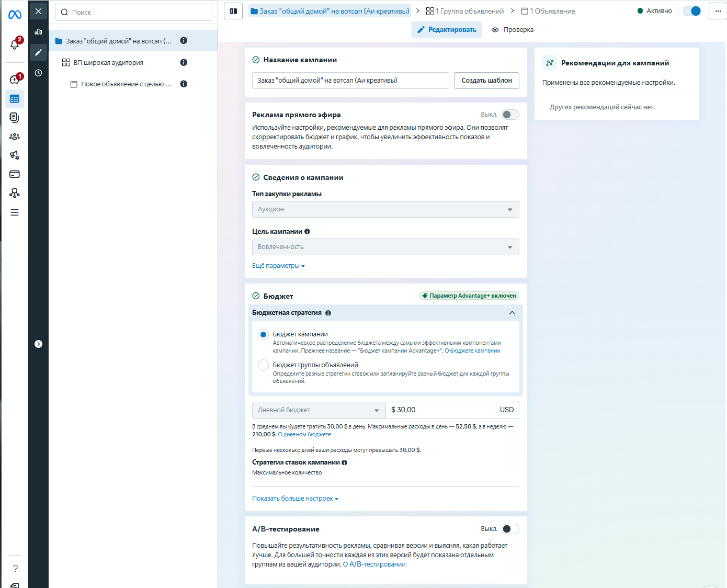The height and width of the screenshot is (588, 727).
Task: Close the editing panel with X
Action: 38,11
